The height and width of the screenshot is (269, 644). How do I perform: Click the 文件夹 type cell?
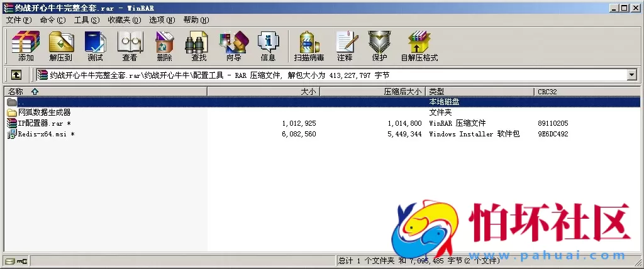pyautogui.click(x=440, y=112)
